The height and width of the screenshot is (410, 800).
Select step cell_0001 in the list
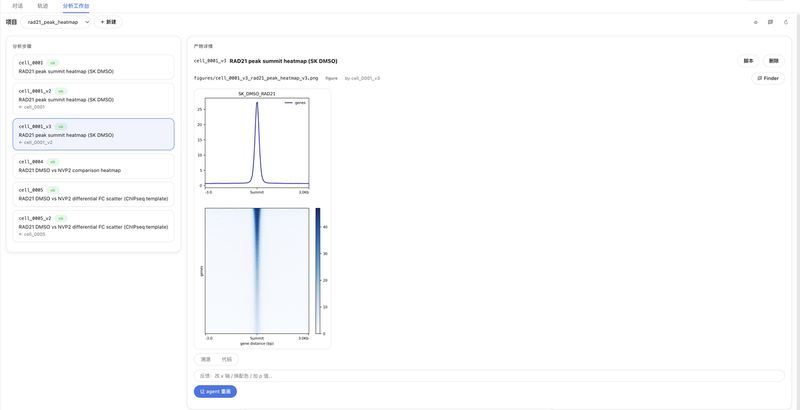(93, 67)
